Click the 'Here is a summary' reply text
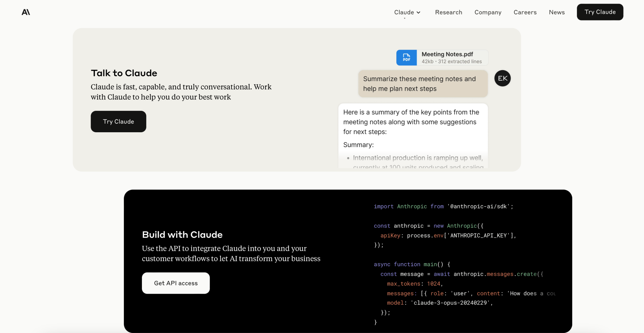Screen dimensions: 644x333 (x=411, y=122)
